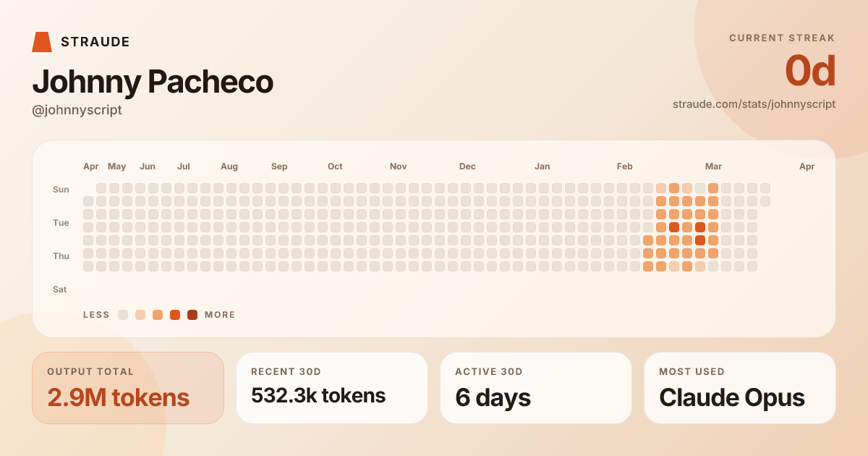Click the Mar month label
The image size is (868, 456).
713,166
